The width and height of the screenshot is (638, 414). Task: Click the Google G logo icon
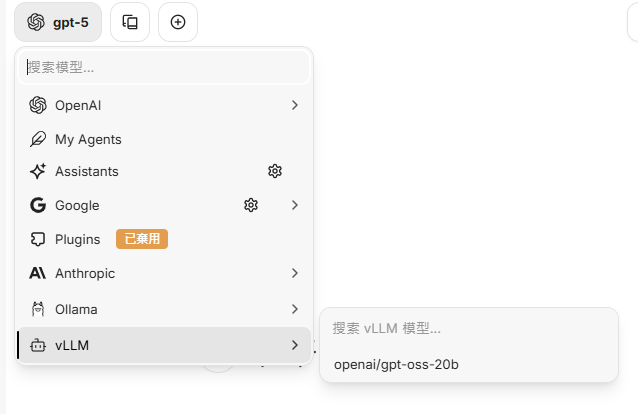[38, 205]
